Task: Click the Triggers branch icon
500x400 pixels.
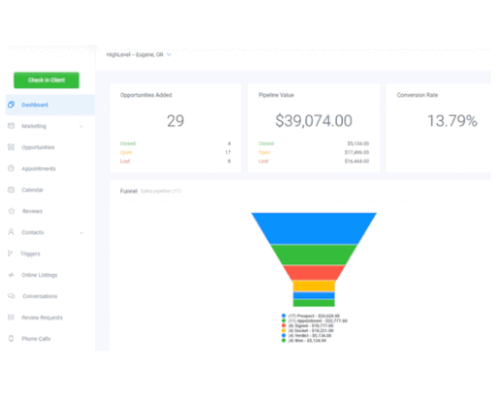Action: tap(10, 253)
